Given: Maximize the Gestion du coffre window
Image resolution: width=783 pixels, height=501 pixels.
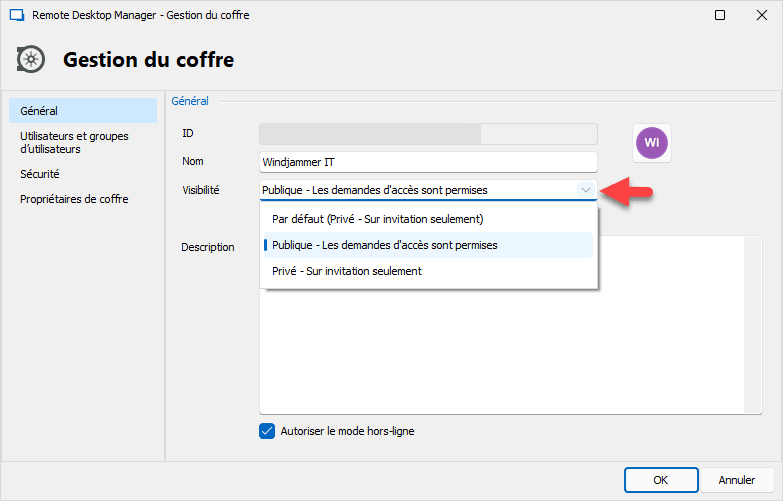Looking at the screenshot, I should [720, 15].
